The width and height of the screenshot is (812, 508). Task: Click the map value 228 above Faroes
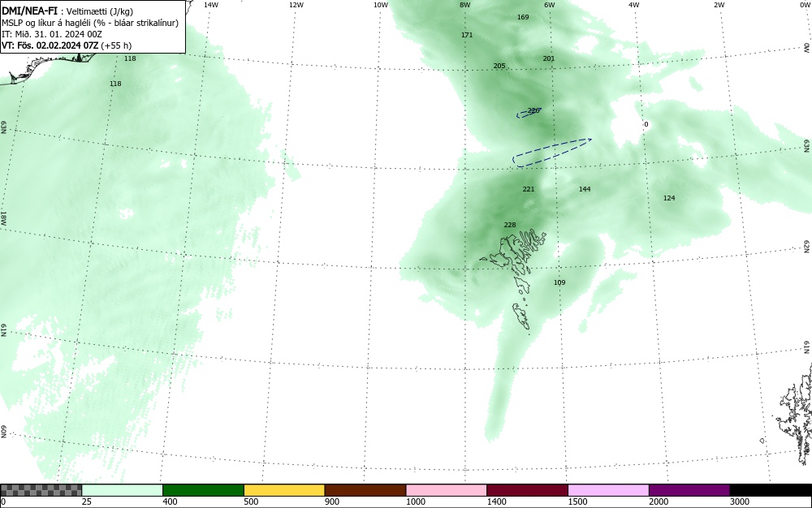(x=510, y=225)
